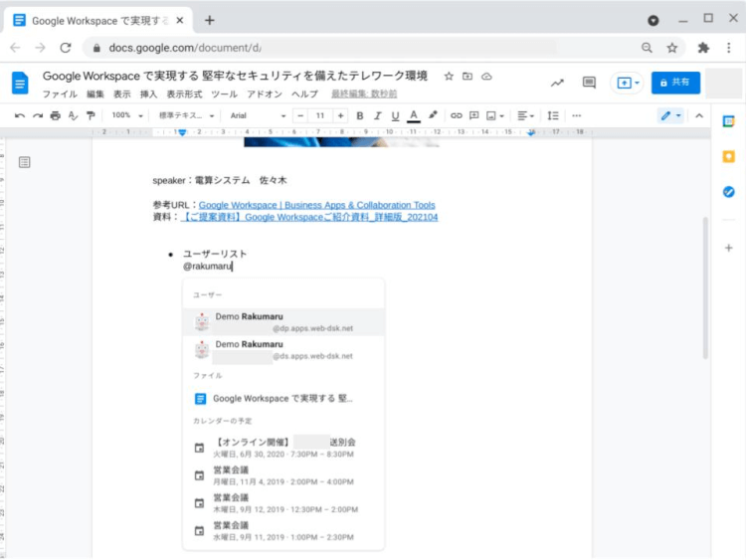Click the Undo icon in toolbar
This screenshot has width=746, height=560.
[x=20, y=115]
